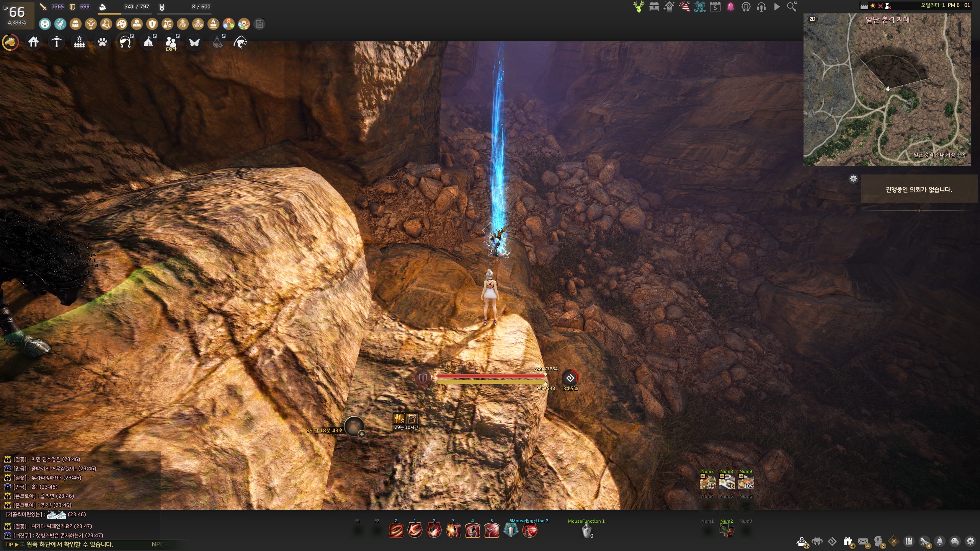Screen dimensions: 980x551
Task: Open the horseshoe badge icon
Action: (746, 7)
